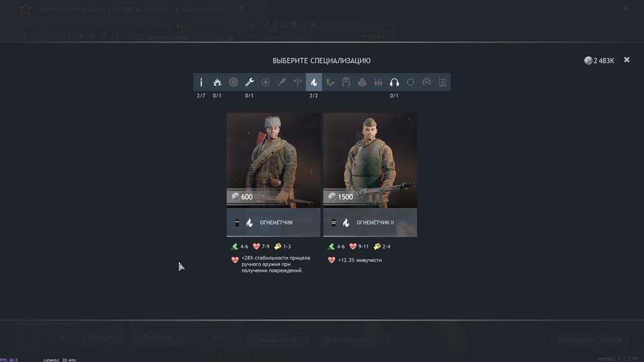644x362 pixels.
Task: Open the list document icon in the specialization bar
Action: point(442,82)
